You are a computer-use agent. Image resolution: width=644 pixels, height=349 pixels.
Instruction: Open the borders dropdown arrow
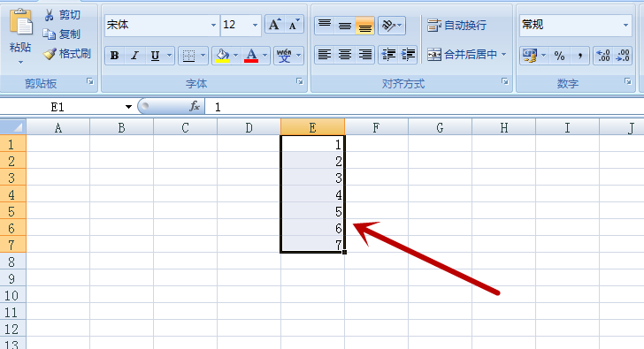click(203, 56)
